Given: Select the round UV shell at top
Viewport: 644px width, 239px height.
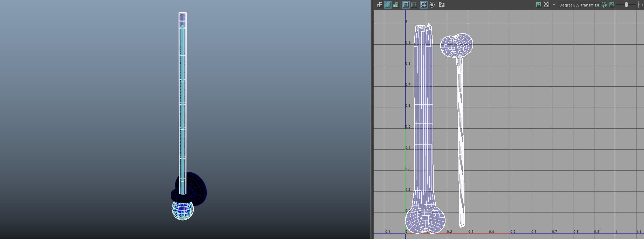Looking at the screenshot, I should [x=457, y=45].
